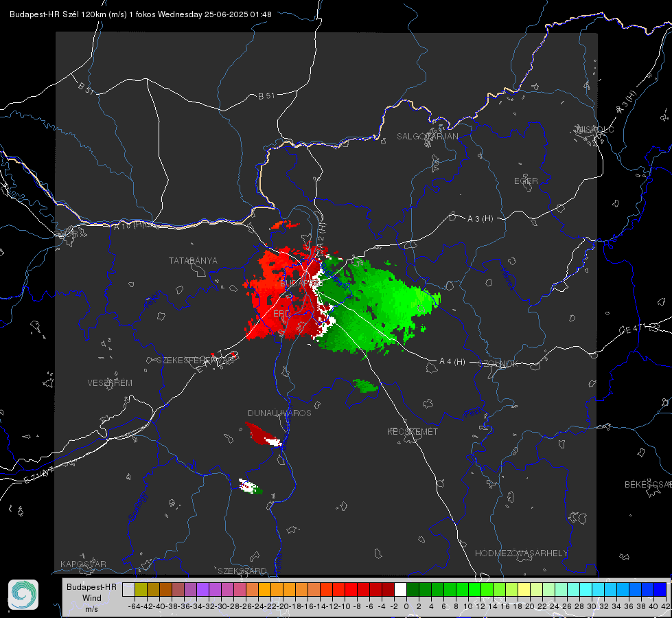Click the E 71 road label
The width and height of the screenshot is (672, 618).
37,476
